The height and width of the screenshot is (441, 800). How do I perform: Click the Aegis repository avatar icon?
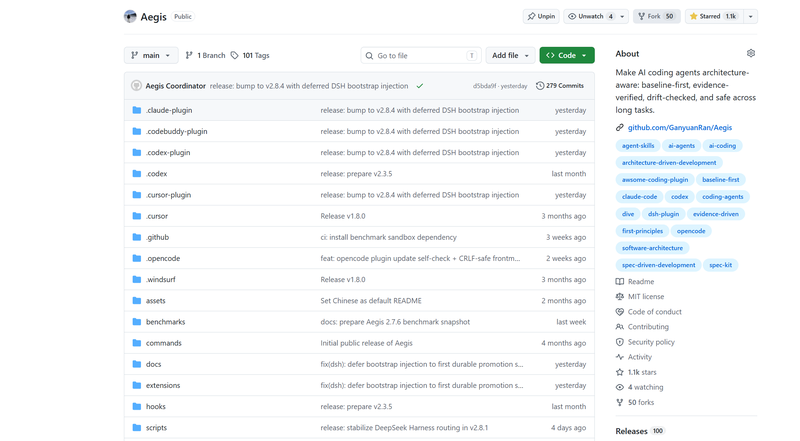[130, 16]
